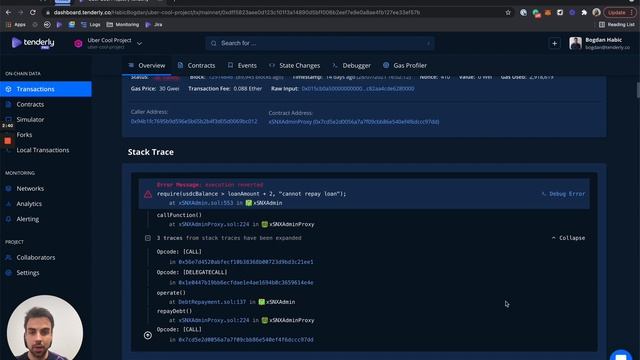Click the Networks sidebar icon

click(9, 189)
